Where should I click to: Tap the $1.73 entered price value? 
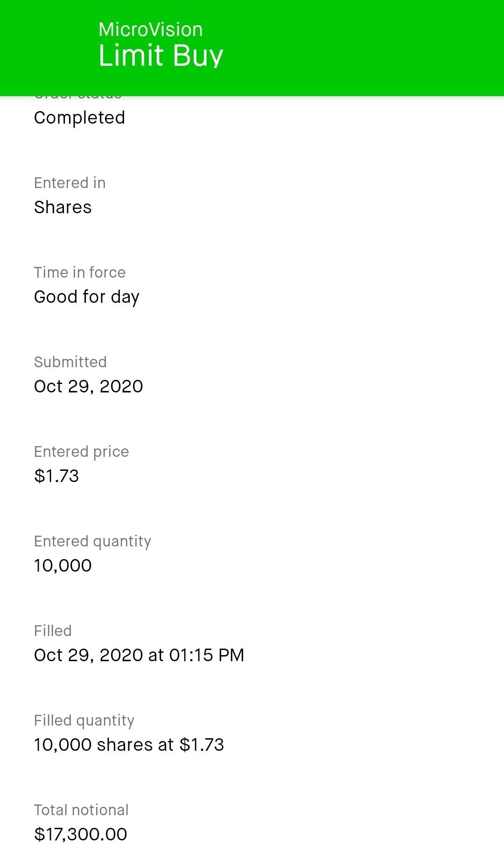[56, 476]
